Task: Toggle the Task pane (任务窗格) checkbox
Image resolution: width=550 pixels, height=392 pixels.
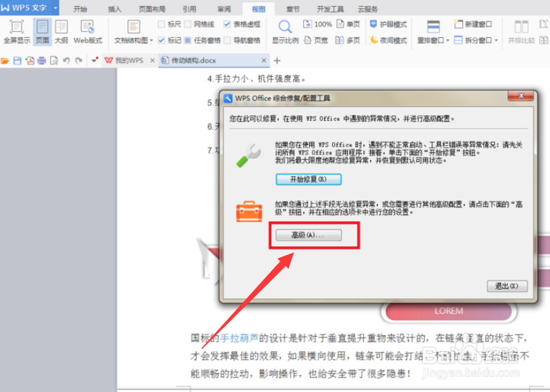Action: pos(188,40)
